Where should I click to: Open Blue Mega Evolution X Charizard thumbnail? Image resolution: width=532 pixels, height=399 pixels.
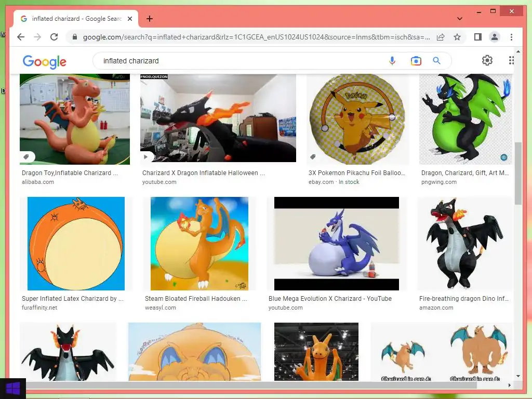coord(337,244)
